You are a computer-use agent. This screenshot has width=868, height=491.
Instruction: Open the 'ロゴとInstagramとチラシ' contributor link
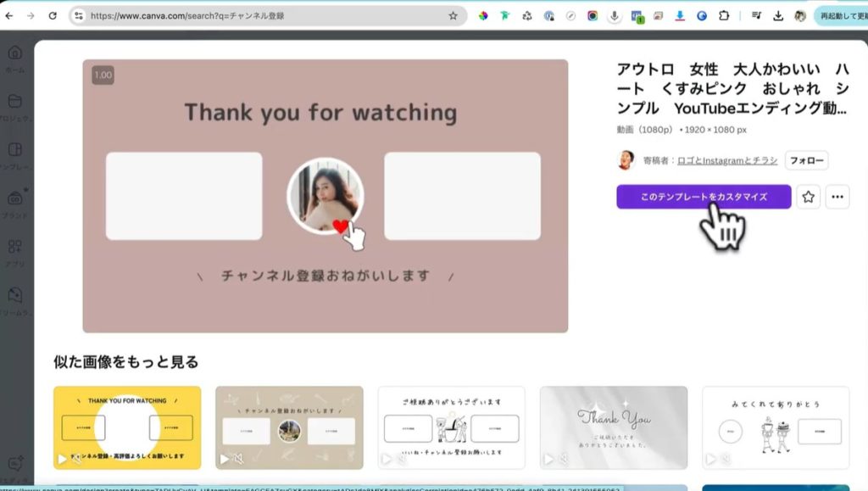point(727,160)
